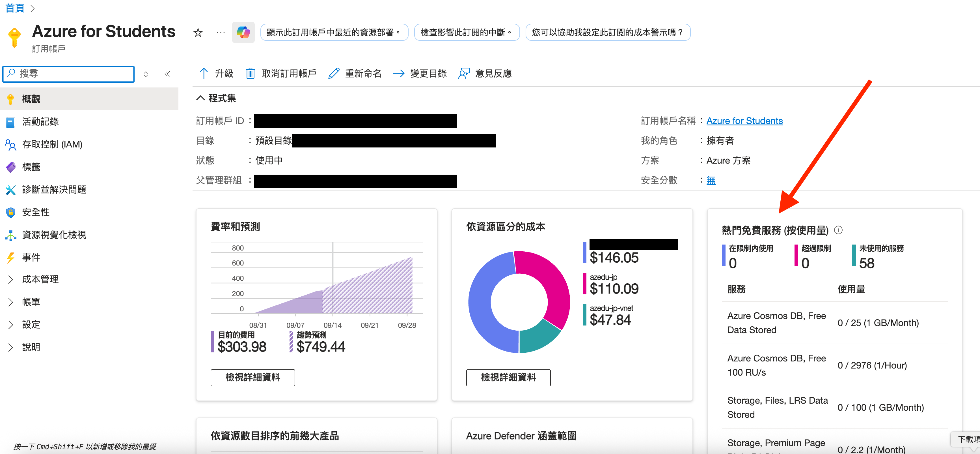Click the pencil 重新命名 icon
980x454 pixels.
coord(334,73)
